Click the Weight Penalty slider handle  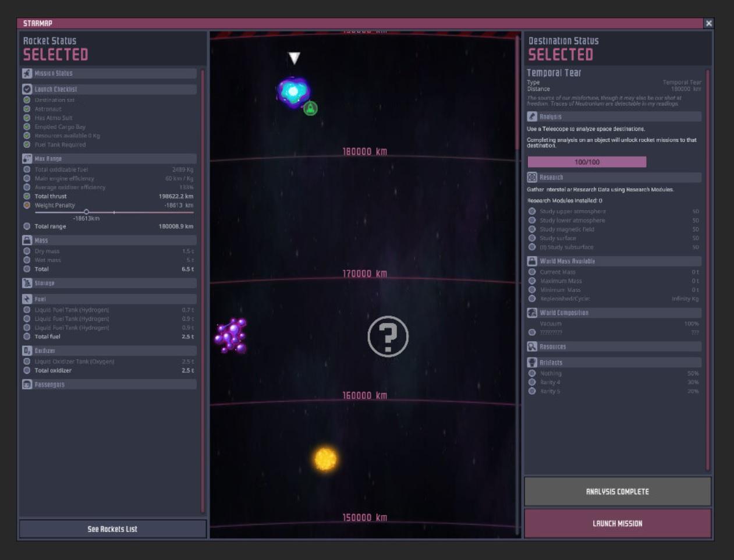point(86,212)
